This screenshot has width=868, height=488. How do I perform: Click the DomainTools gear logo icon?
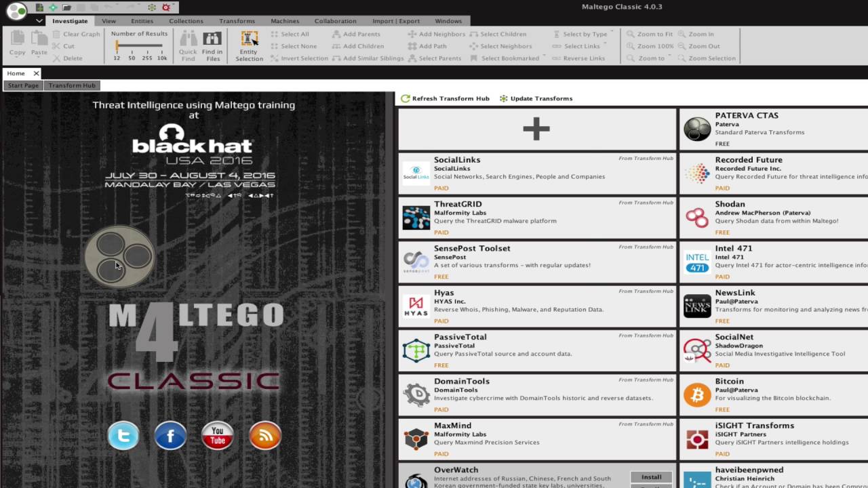[x=416, y=394]
